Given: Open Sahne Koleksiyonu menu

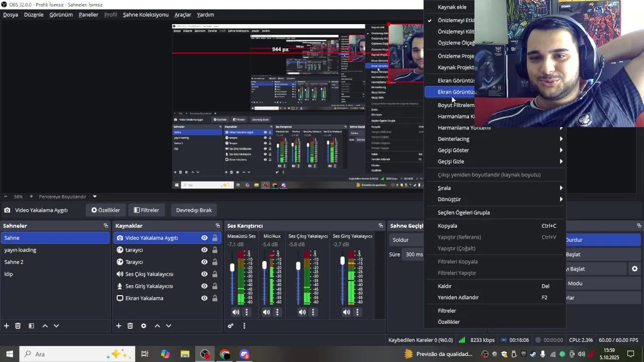Looking at the screenshot, I should pos(146,15).
